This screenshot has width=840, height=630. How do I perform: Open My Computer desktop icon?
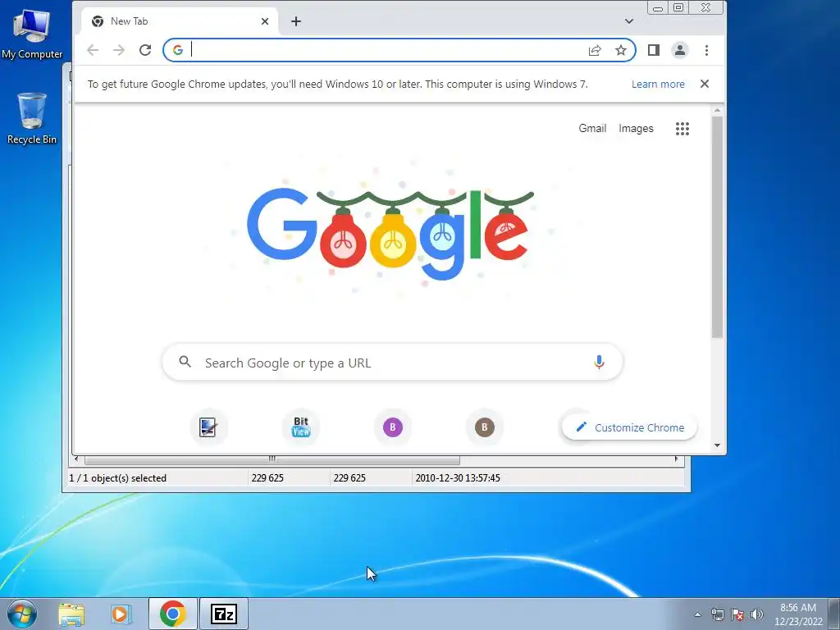pos(32,34)
